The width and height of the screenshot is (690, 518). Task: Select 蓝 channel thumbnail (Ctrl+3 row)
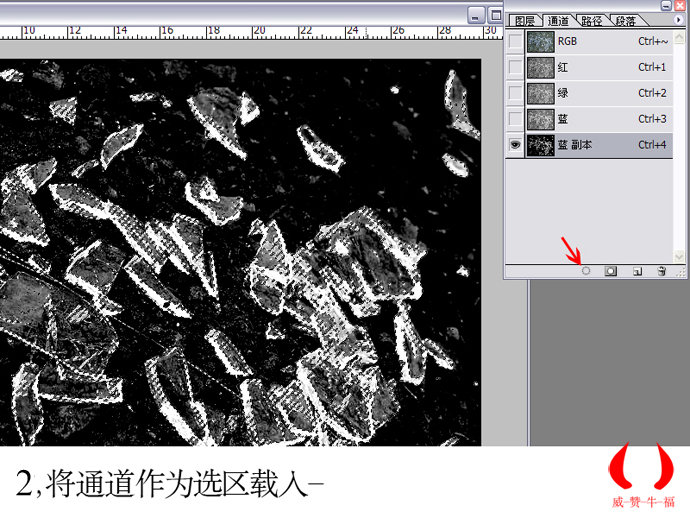click(x=540, y=119)
